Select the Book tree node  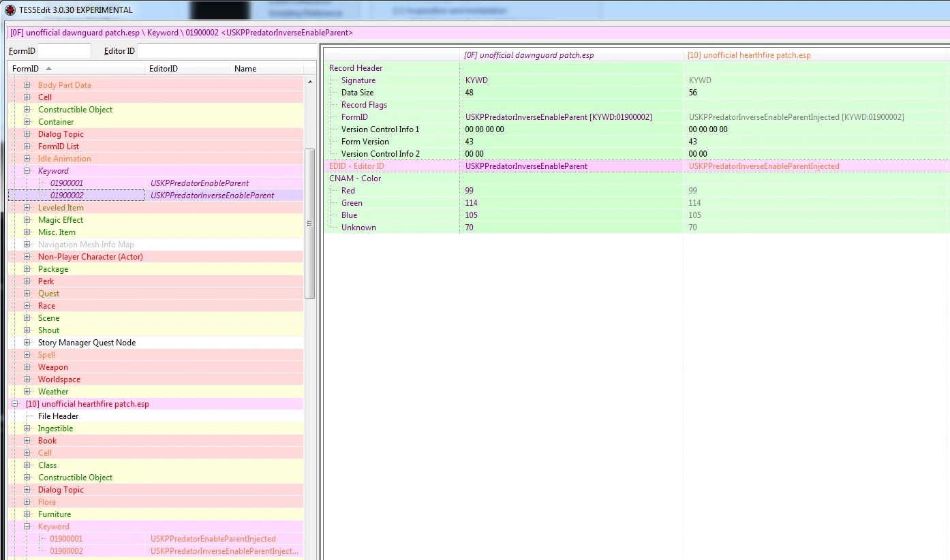pyautogui.click(x=47, y=441)
